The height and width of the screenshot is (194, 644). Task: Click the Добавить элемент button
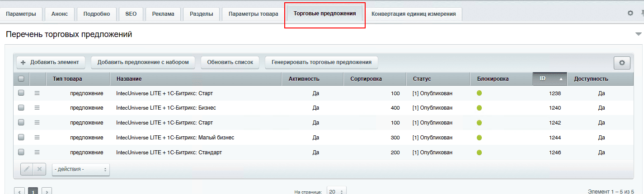click(x=50, y=62)
